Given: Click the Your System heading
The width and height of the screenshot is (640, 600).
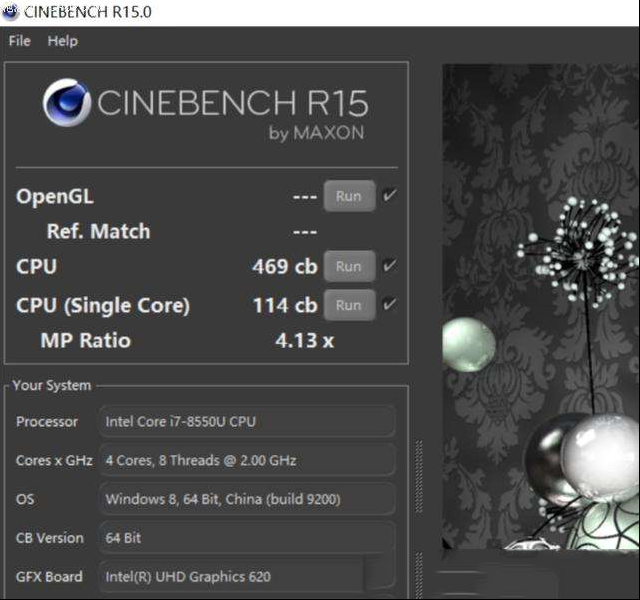Looking at the screenshot, I should click(52, 385).
